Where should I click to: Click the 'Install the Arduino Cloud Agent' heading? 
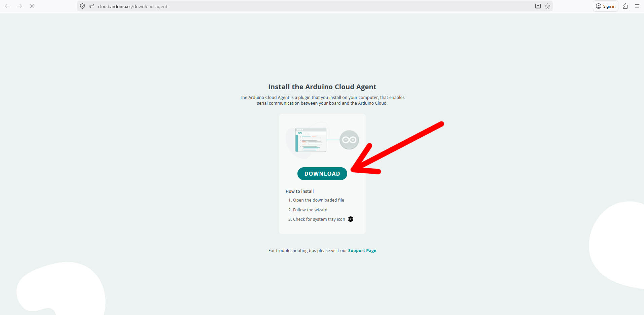pos(322,87)
